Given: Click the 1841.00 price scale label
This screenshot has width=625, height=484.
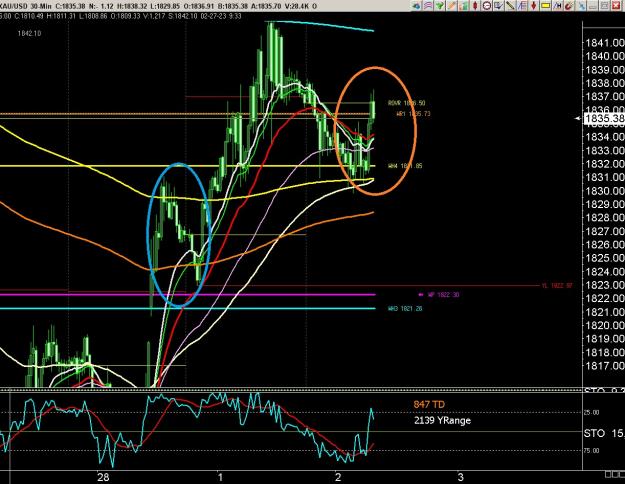Looking at the screenshot, I should click(604, 43).
